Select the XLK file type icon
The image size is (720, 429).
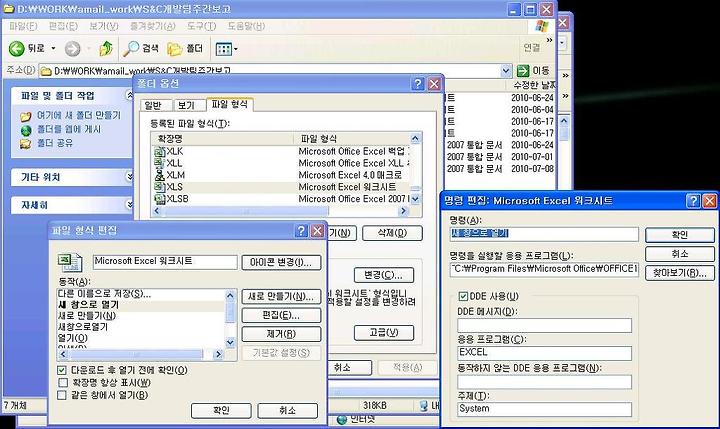pyautogui.click(x=159, y=151)
